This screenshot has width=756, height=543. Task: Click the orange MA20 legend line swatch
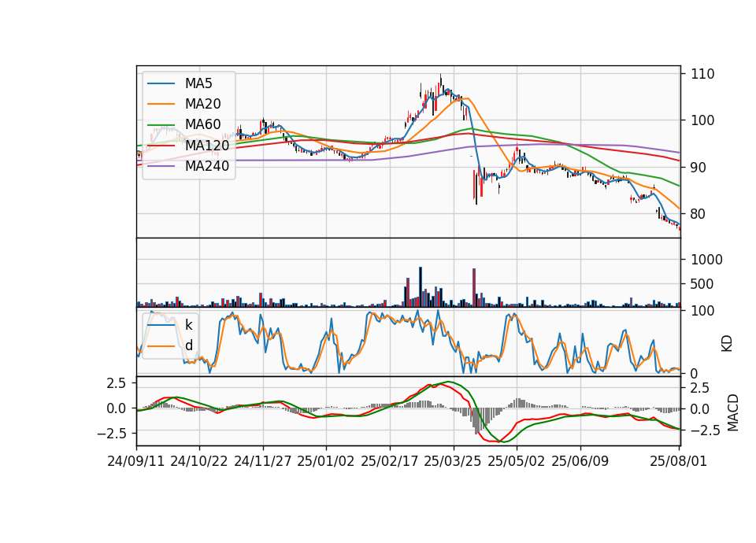(x=161, y=104)
